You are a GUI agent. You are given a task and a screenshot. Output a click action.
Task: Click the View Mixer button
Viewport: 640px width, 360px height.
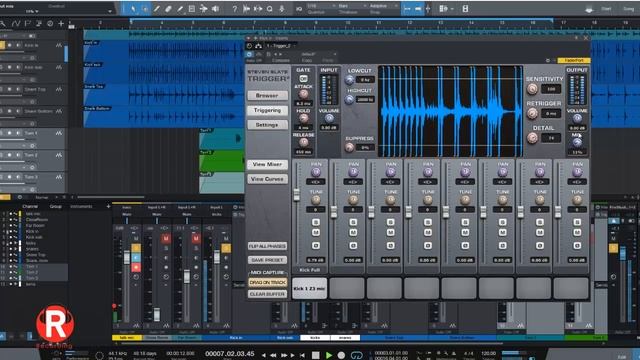tap(267, 164)
